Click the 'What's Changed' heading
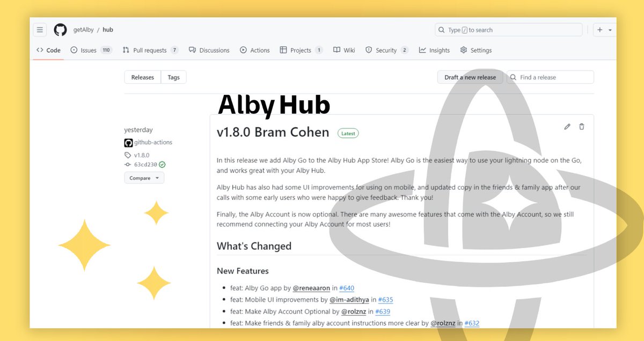This screenshot has height=341, width=644. 254,246
